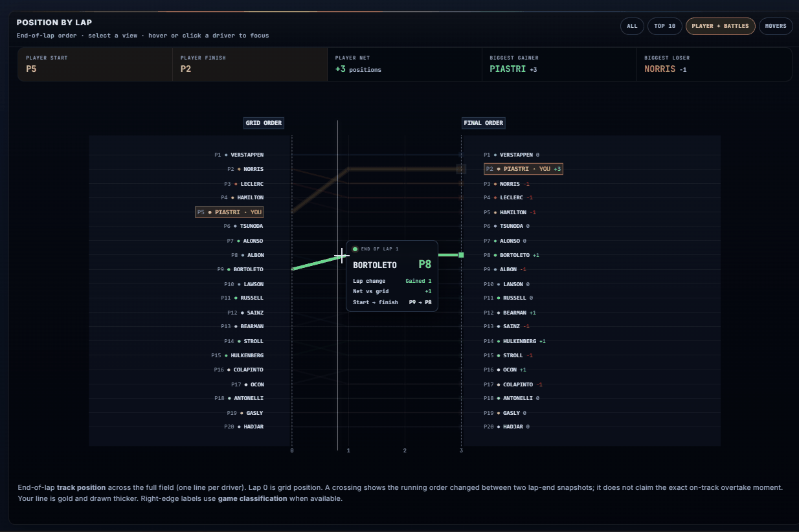Select the MOVERS view filter

(x=776, y=26)
